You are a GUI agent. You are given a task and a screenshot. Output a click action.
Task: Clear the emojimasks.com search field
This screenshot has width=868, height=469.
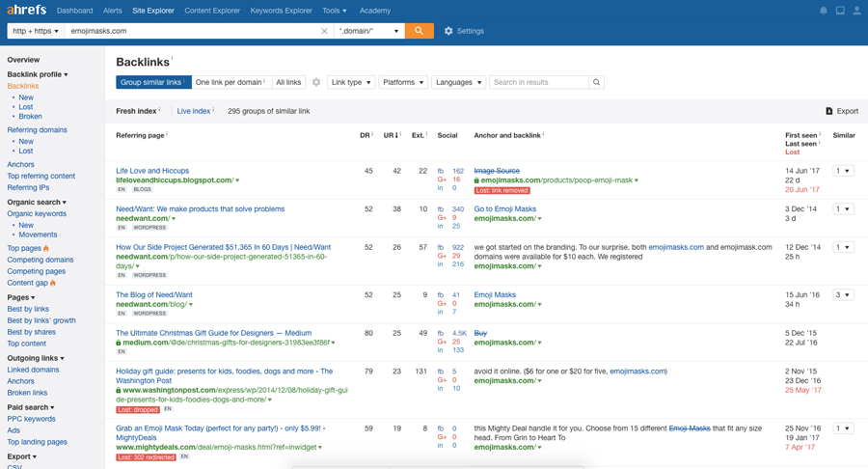tap(324, 31)
